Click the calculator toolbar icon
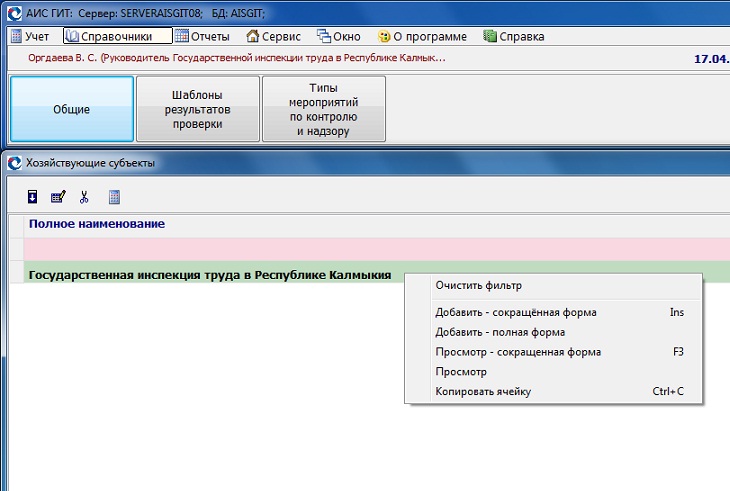 pos(114,197)
